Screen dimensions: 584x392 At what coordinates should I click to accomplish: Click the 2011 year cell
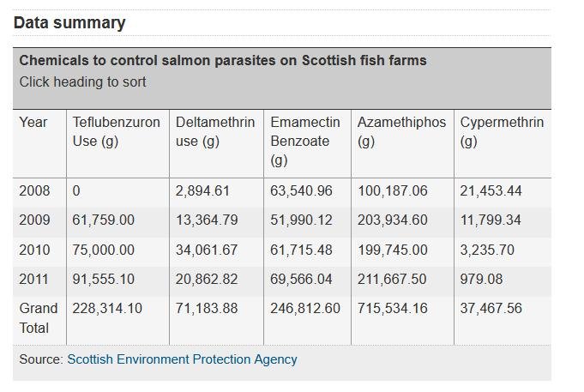tap(35, 279)
